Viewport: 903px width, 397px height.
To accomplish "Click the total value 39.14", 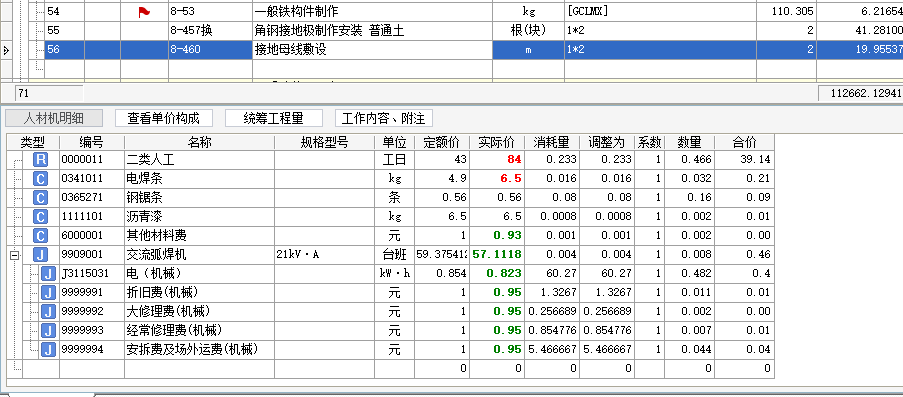I will coord(744,160).
